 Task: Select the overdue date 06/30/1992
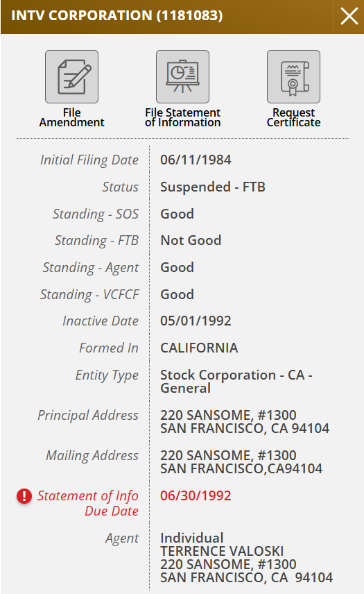pyautogui.click(x=196, y=496)
